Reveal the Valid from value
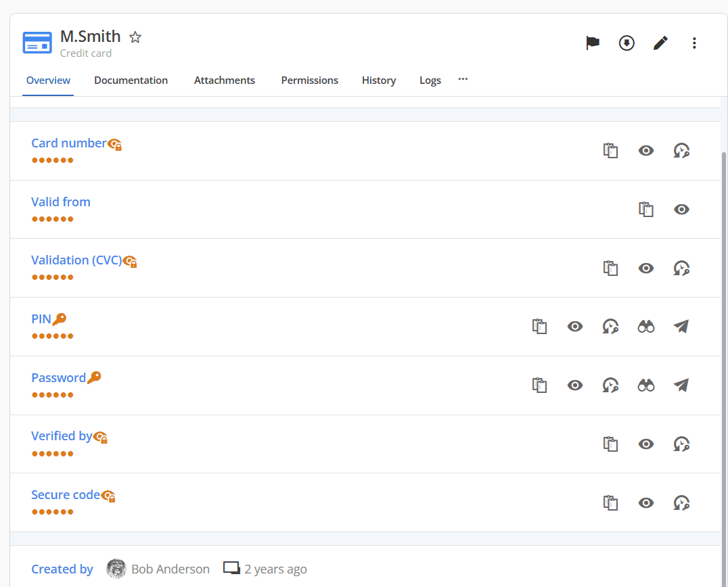This screenshot has height=587, width=728. coord(681,210)
